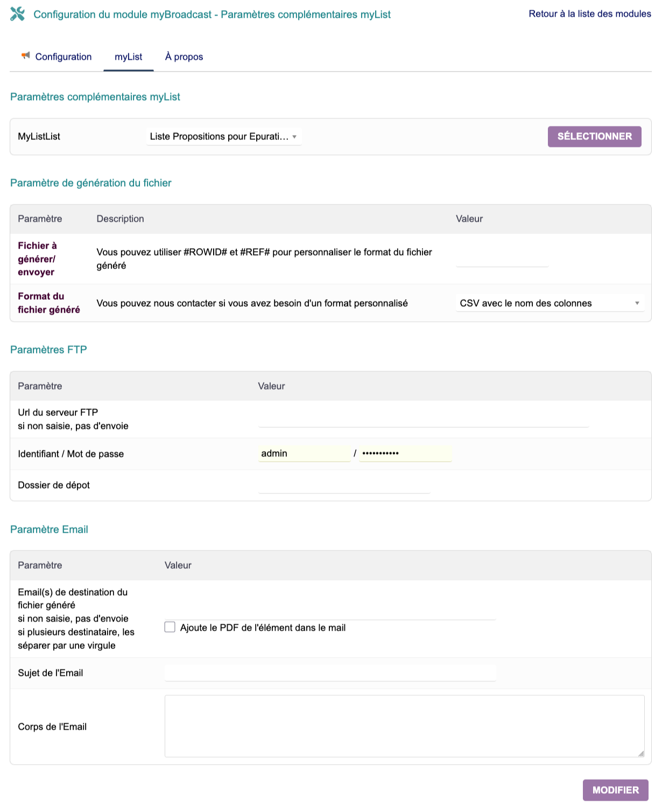
Task: Expand the MyListList dropdown
Action: click(223, 137)
